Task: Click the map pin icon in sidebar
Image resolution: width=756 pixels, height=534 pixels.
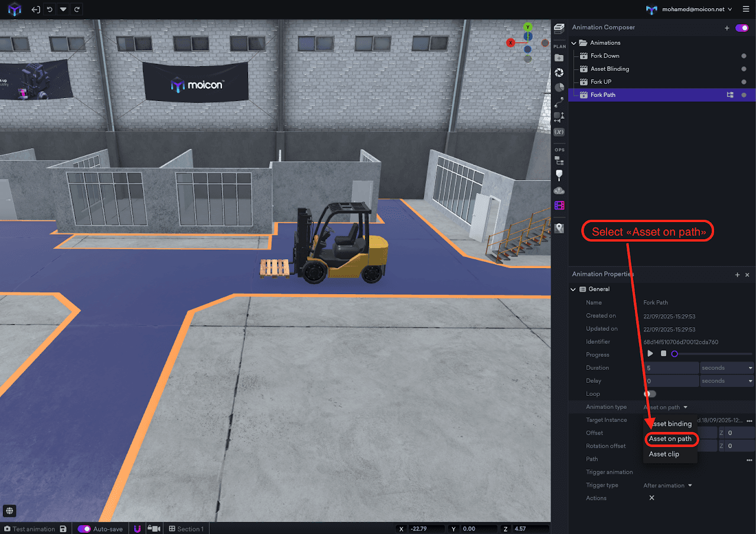Action: [x=559, y=228]
